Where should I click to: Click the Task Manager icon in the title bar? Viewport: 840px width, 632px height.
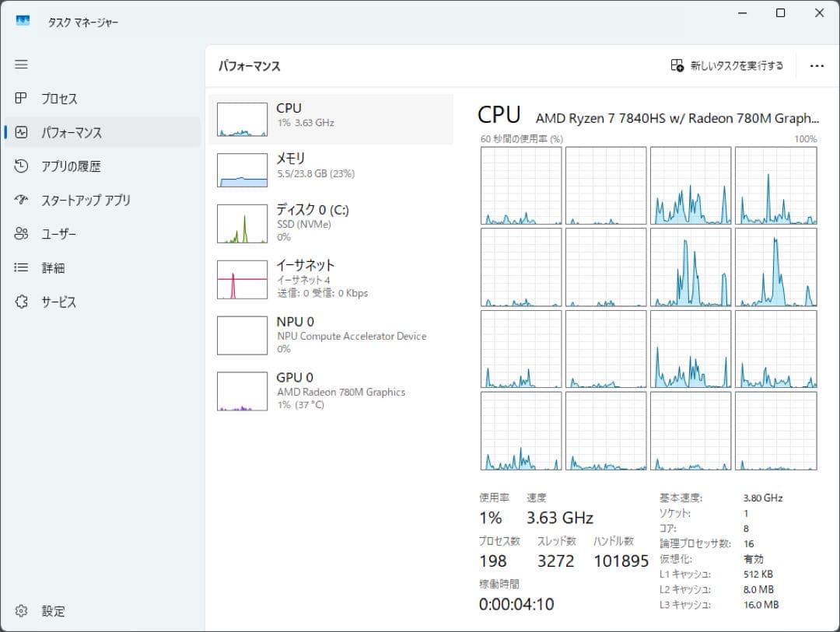23,21
